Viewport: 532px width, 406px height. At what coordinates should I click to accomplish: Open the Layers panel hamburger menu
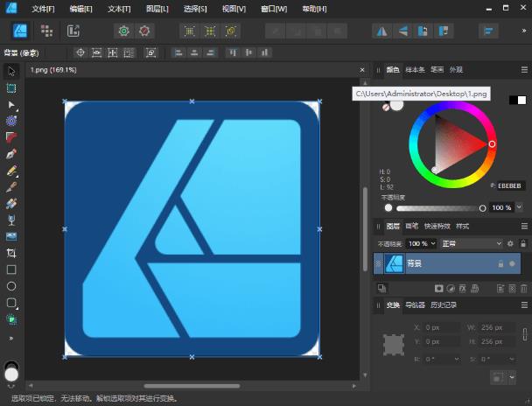524,226
